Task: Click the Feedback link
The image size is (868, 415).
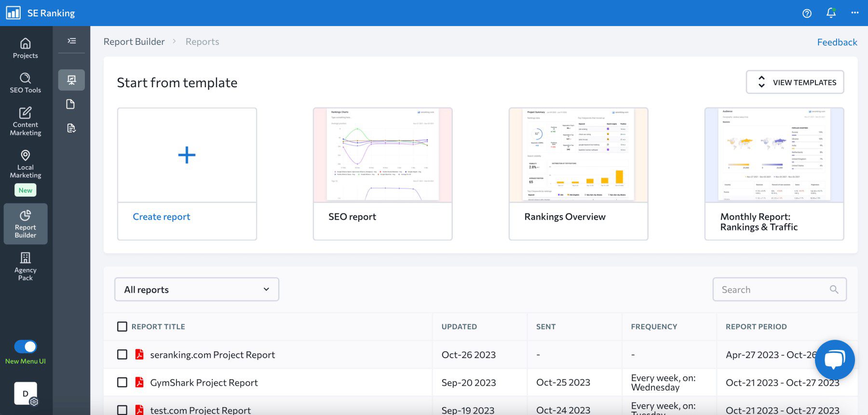Action: pos(837,42)
